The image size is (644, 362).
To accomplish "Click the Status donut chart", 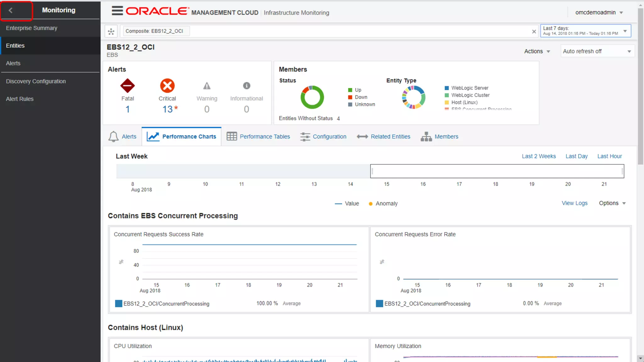I will [x=312, y=97].
